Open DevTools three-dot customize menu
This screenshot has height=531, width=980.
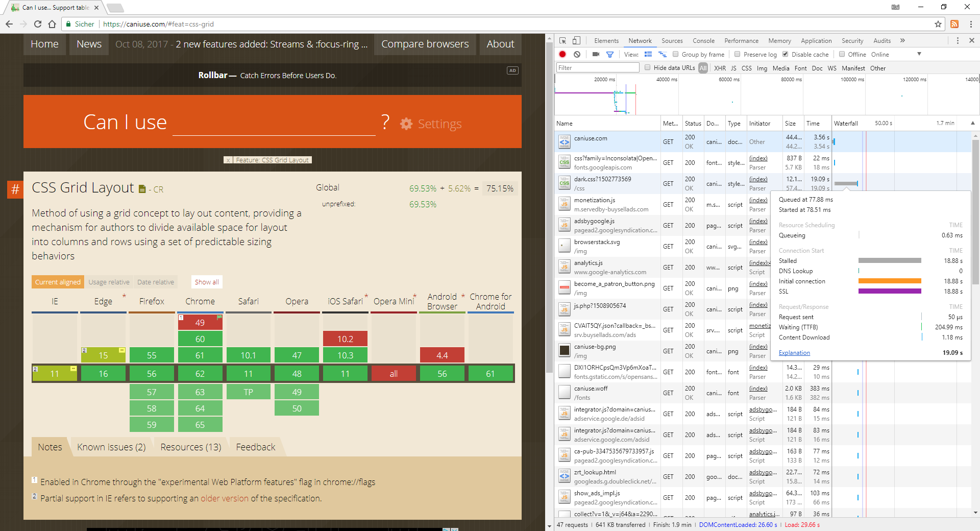958,41
